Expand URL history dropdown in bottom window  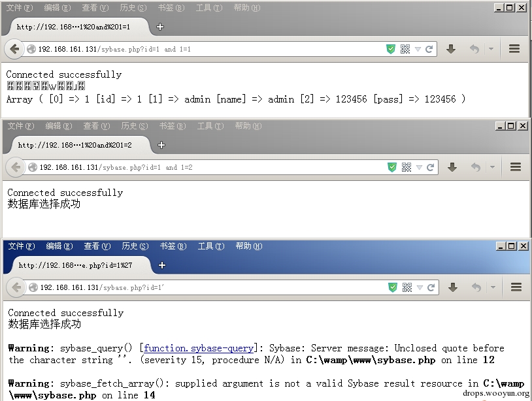[x=420, y=288]
